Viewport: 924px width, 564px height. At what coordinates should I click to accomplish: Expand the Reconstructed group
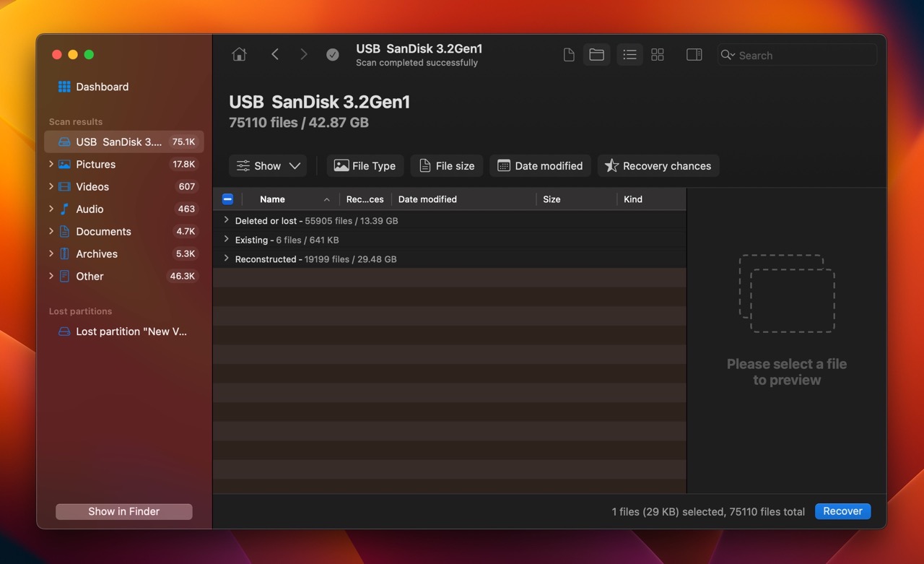coord(226,259)
